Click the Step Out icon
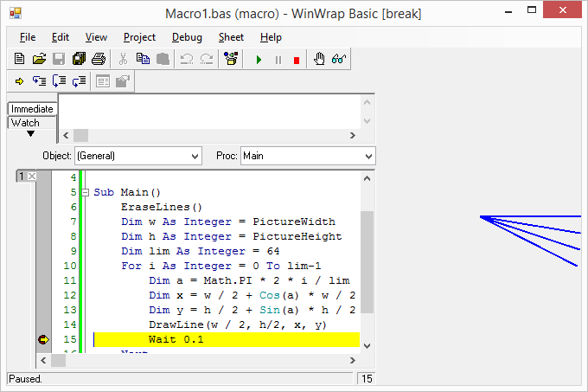588x392 pixels. pyautogui.click(x=80, y=81)
